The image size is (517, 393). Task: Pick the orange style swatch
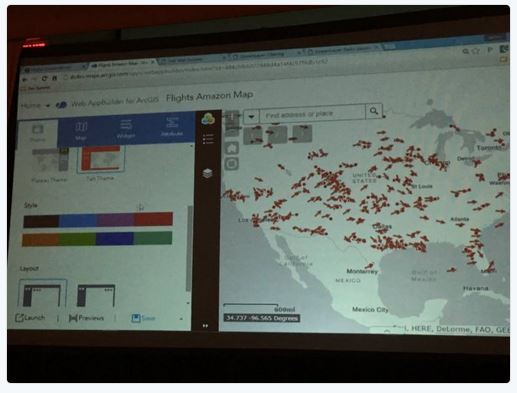(40, 240)
